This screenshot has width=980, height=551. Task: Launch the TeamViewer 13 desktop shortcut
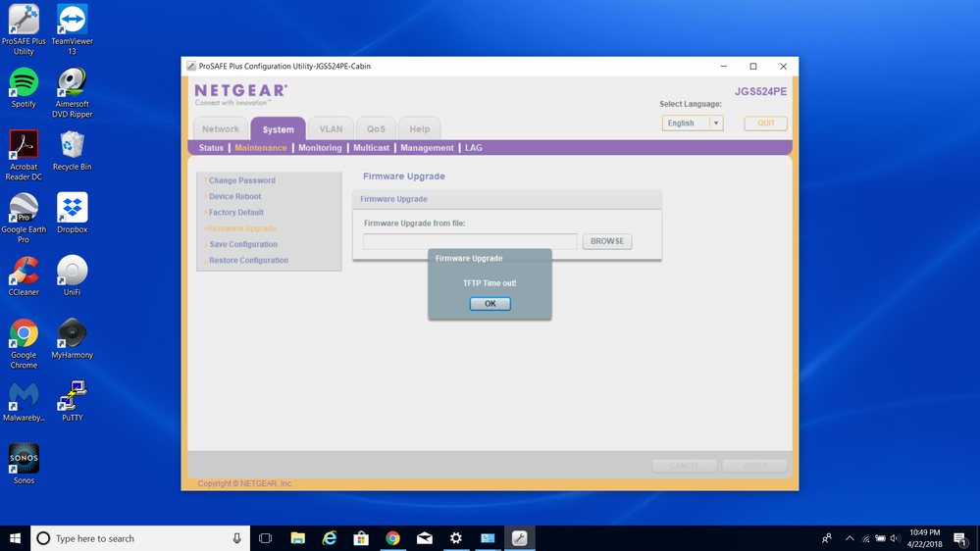pyautogui.click(x=72, y=29)
